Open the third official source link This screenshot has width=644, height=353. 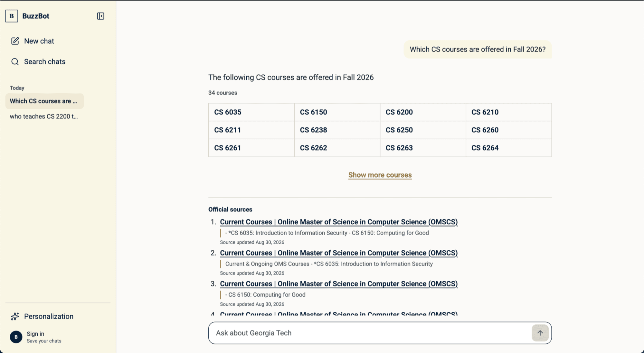point(339,284)
